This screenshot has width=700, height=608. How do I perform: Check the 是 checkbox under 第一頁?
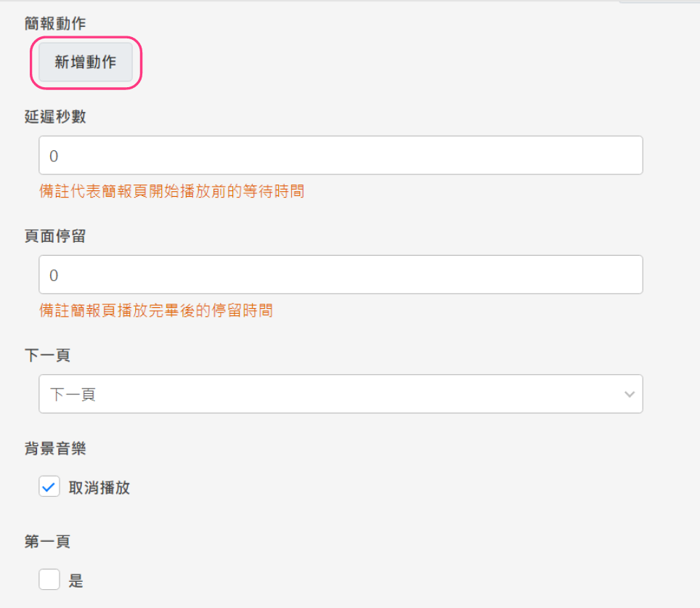[49, 580]
